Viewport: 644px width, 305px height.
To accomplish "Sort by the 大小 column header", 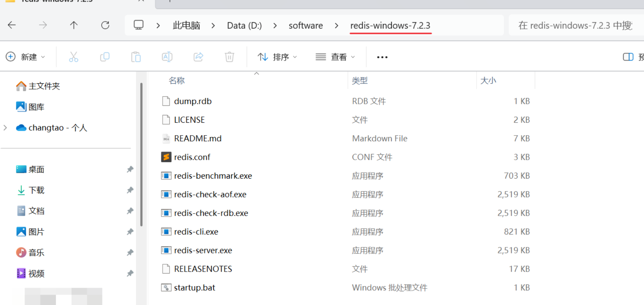I will point(488,81).
